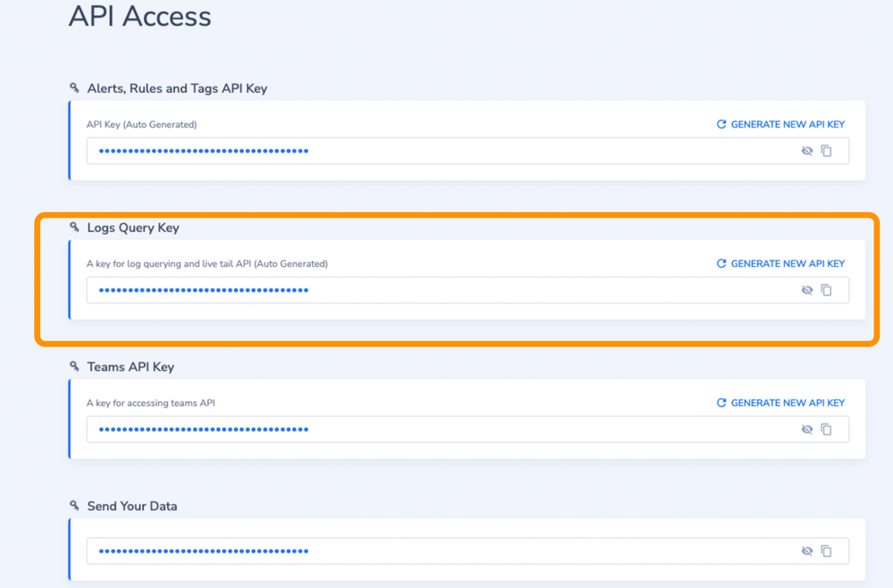This screenshot has height=588, width=893.
Task: Click the key icon next to Send Your Data
Action: [74, 506]
